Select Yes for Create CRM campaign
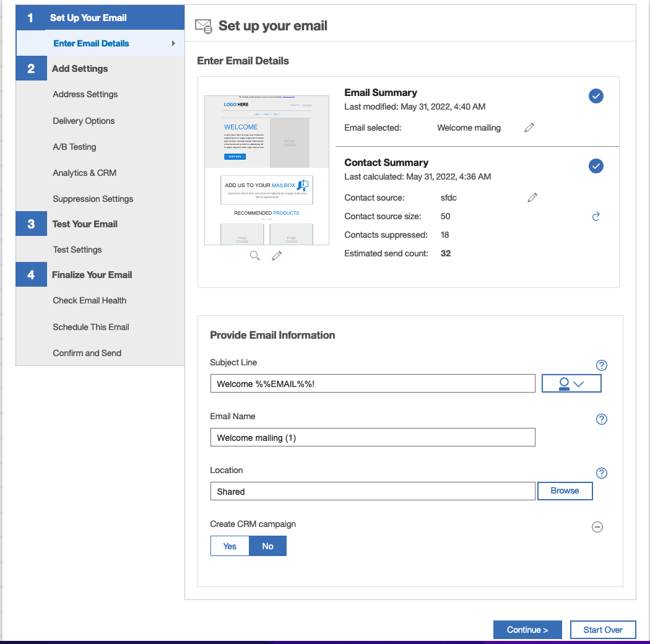This screenshot has height=644, width=650. coord(230,546)
